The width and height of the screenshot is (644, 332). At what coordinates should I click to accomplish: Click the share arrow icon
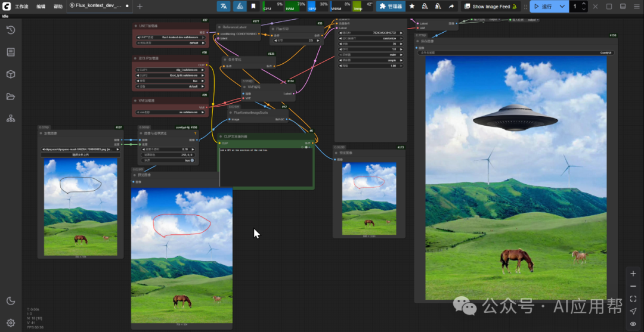pyautogui.click(x=451, y=6)
